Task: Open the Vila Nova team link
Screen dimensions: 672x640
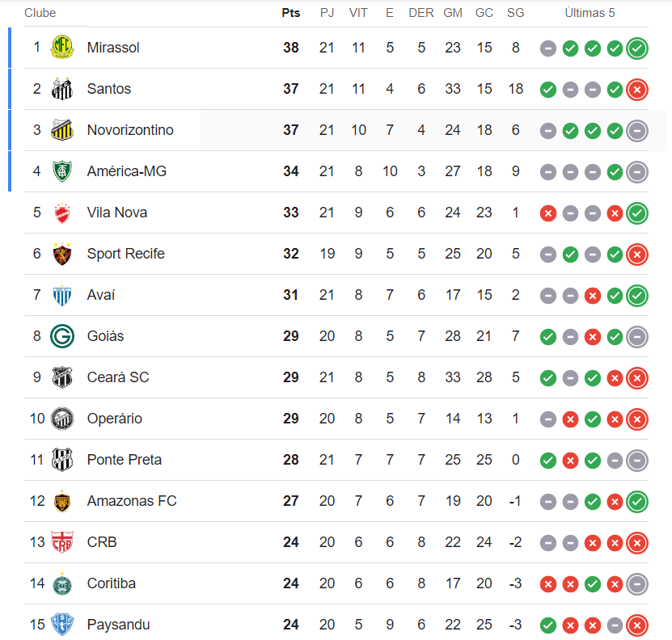Action: pyautogui.click(x=117, y=213)
